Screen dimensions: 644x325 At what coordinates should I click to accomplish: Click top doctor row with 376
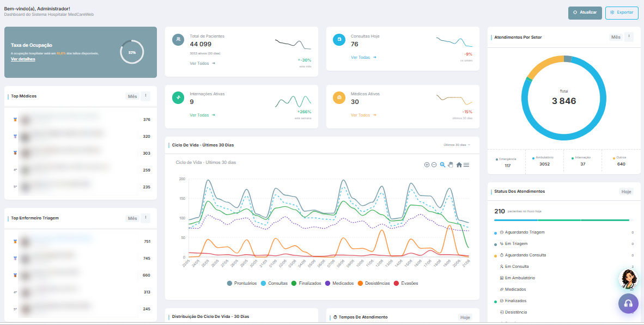pyautogui.click(x=81, y=120)
